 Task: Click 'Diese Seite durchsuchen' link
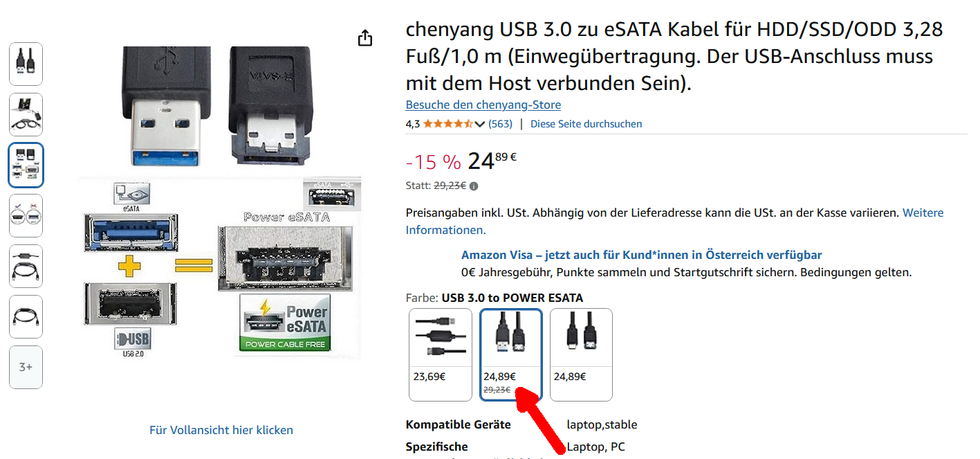(586, 124)
